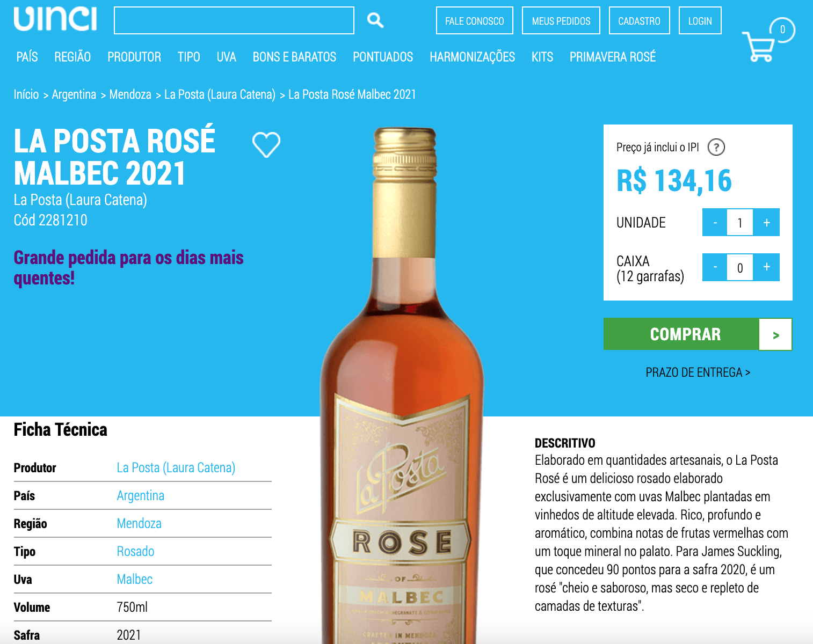Decrease the Unidade quantity
Screen dimensions: 813x644
[715, 222]
